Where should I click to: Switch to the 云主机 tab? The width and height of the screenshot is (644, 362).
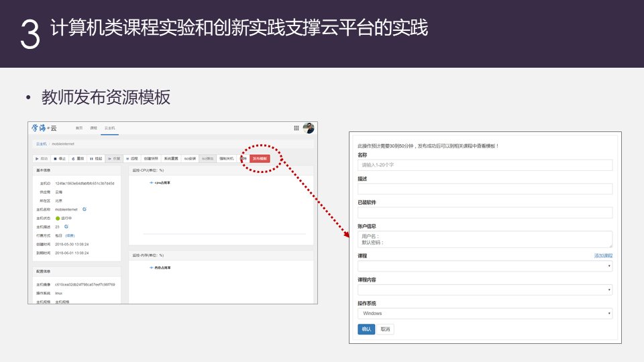tap(109, 127)
